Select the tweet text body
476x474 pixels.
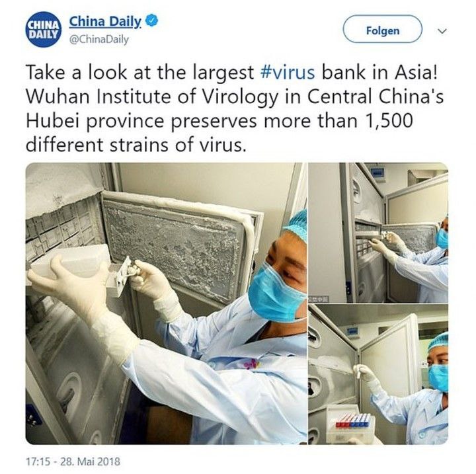(235, 108)
